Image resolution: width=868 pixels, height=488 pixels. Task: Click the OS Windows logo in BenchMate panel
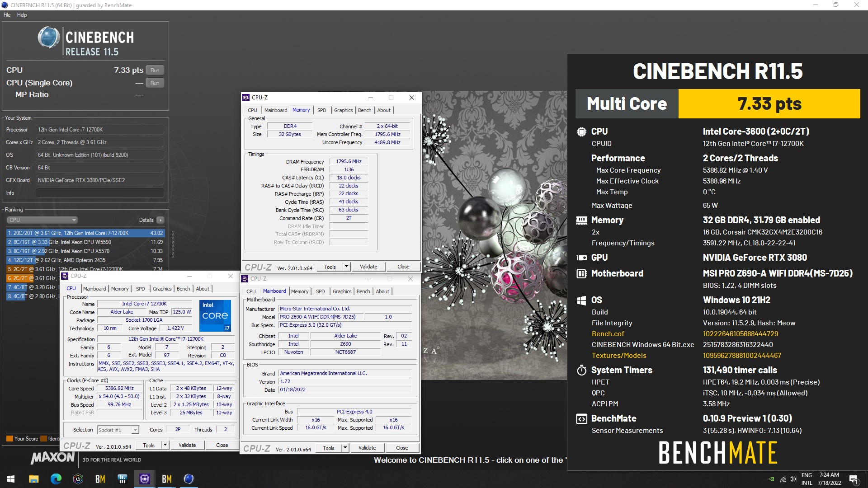pyautogui.click(x=581, y=300)
